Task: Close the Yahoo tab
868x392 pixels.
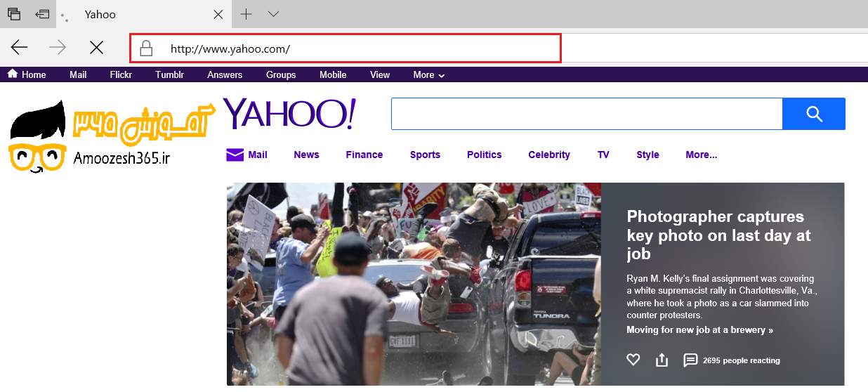Action: click(x=218, y=14)
